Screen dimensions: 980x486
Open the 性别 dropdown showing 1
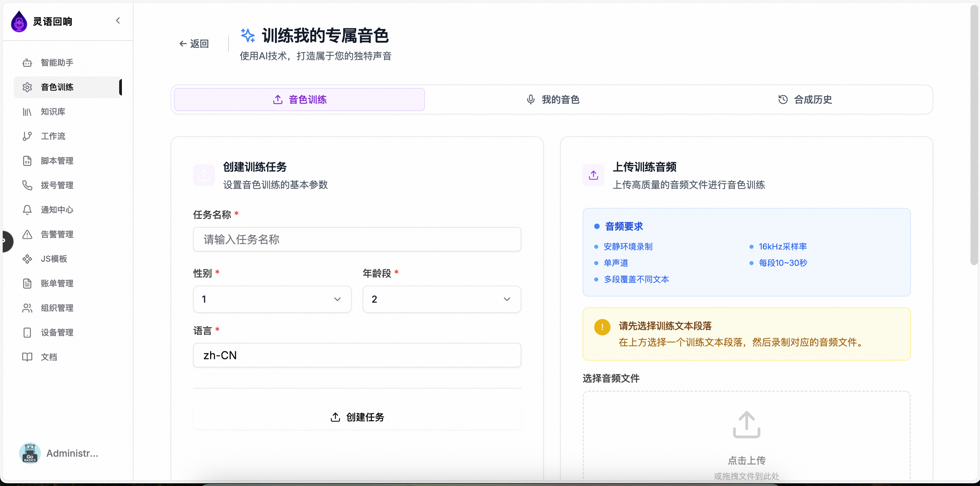pos(272,299)
